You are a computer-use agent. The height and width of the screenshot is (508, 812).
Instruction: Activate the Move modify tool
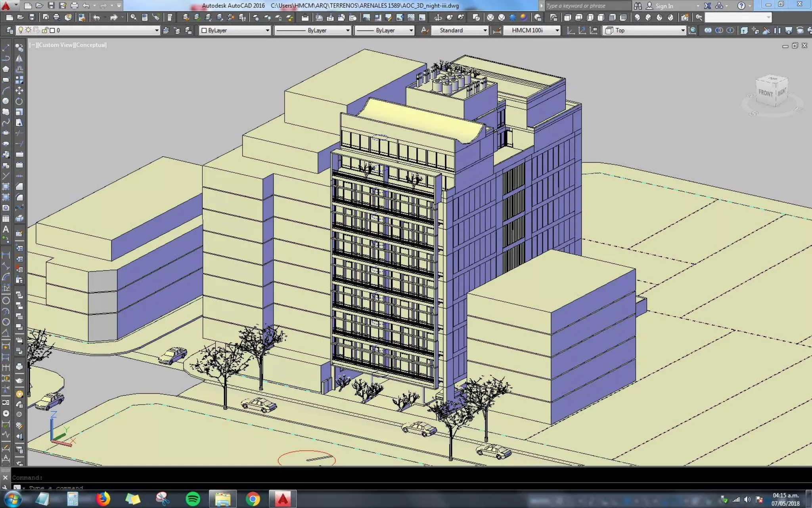coord(19,90)
